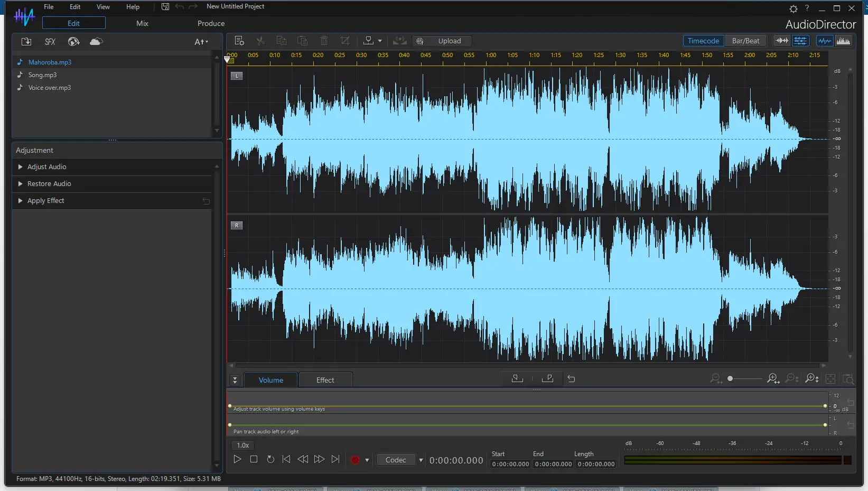This screenshot has width=868, height=491.
Task: Click the Import media icon
Action: coord(26,42)
